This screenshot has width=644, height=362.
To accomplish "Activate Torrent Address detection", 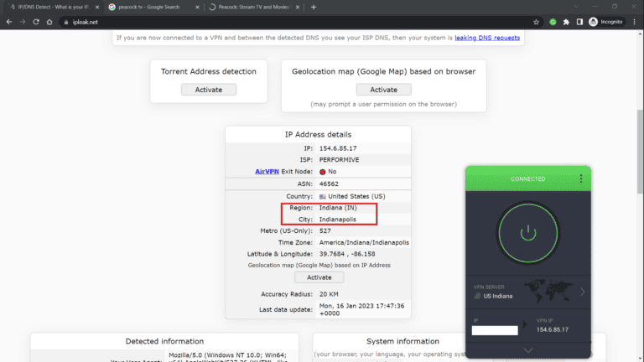I will pyautogui.click(x=209, y=90).
